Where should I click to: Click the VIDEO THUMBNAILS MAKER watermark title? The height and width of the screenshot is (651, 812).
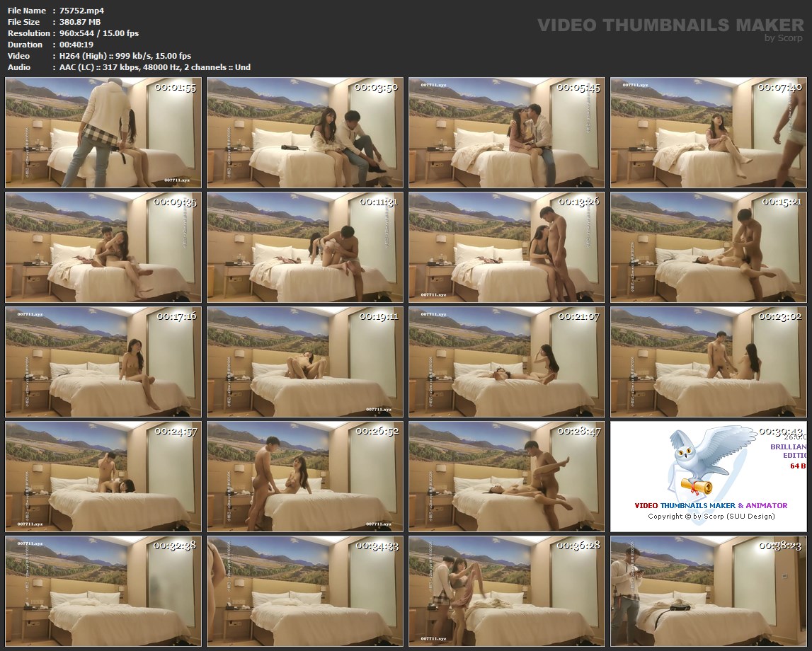click(670, 25)
